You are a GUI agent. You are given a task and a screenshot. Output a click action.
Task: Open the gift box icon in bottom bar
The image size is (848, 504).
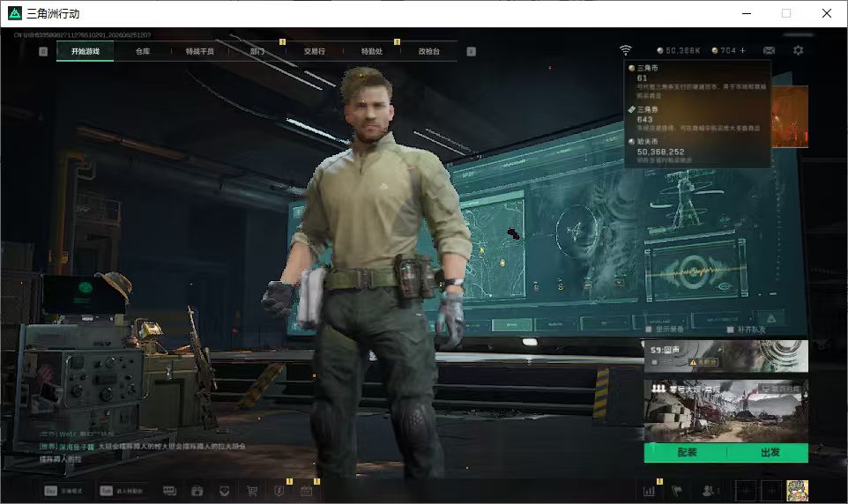click(197, 491)
